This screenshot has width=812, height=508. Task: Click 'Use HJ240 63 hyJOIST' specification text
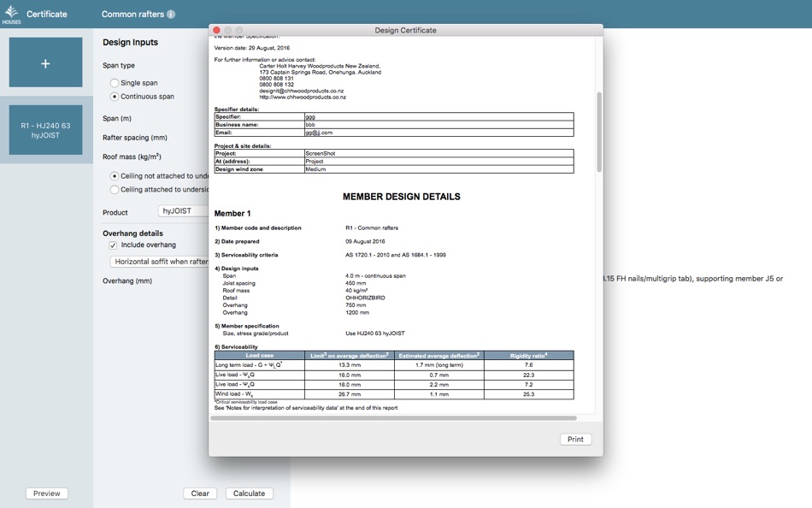[375, 334]
